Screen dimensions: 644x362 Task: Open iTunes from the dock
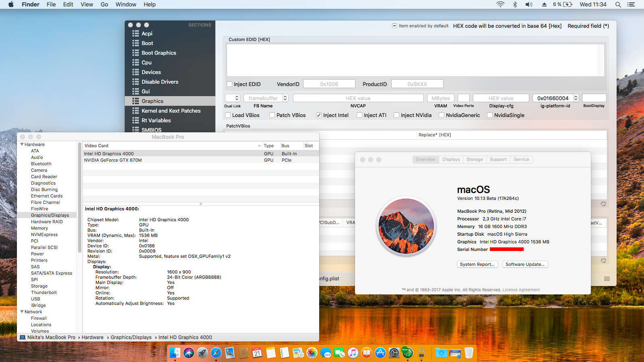click(353, 353)
